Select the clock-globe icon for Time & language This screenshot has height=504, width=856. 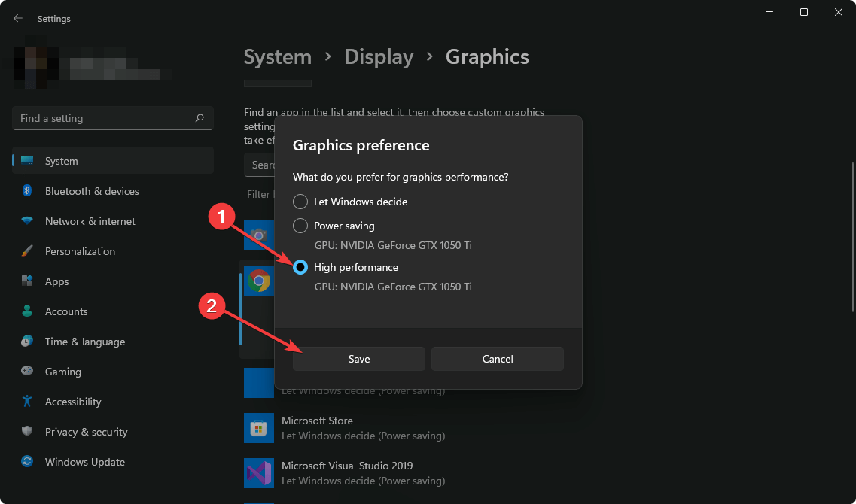(27, 342)
